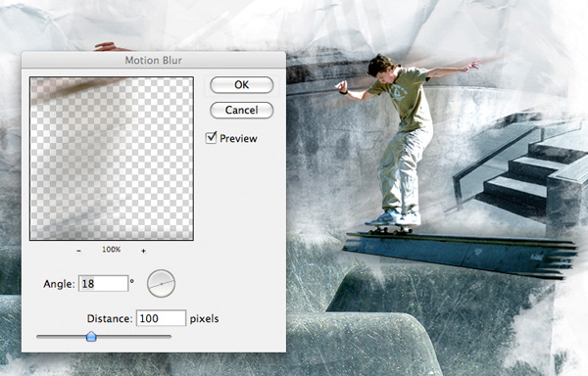Zoom in the preview with plus button
The image size is (588, 376).
143,251
